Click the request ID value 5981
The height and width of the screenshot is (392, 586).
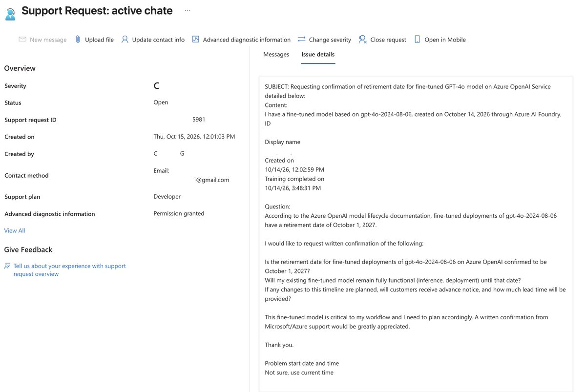click(199, 120)
